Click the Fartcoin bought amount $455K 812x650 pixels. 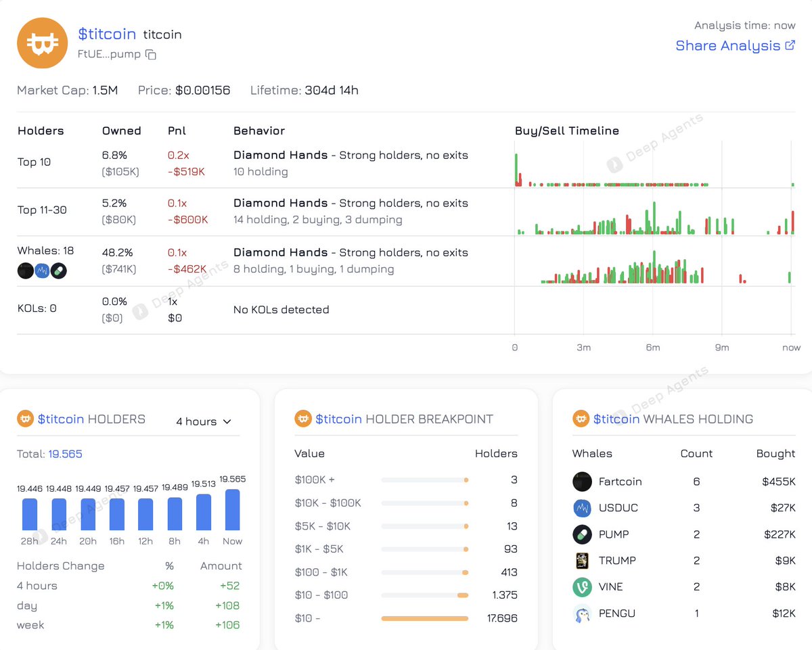click(778, 482)
